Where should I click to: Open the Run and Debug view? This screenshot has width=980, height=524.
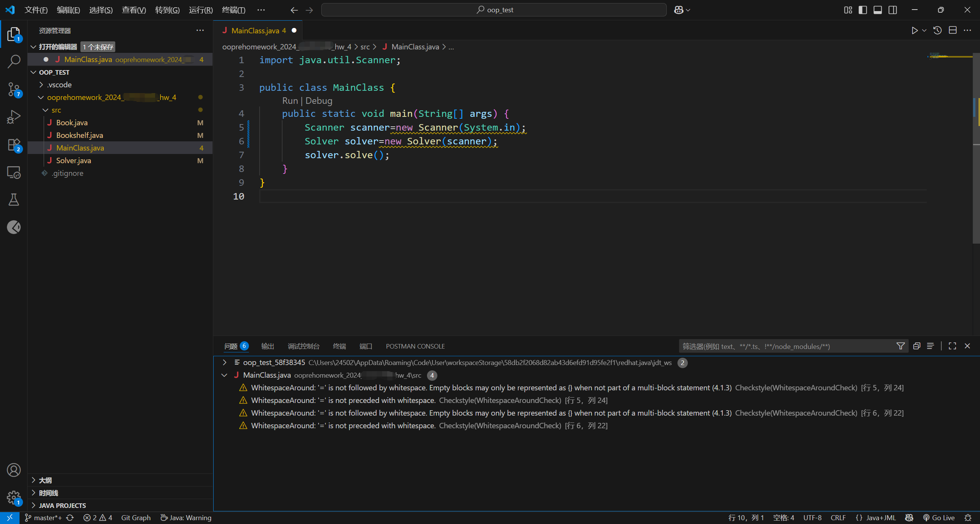(x=14, y=117)
